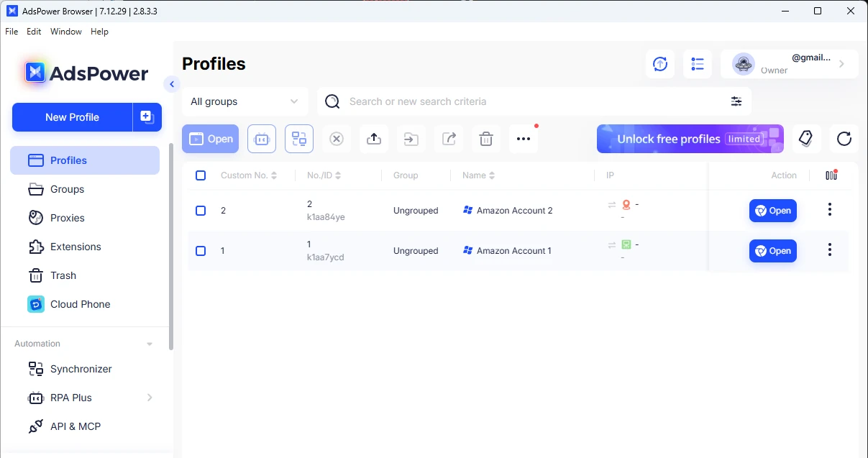Open the Window menu
868x458 pixels.
click(x=65, y=32)
